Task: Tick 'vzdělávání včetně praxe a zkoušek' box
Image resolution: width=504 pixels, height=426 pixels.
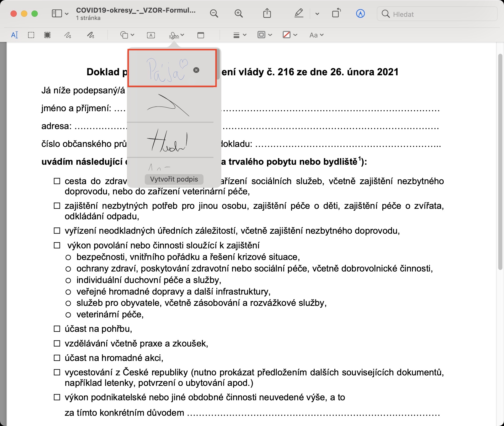Action: tap(57, 343)
